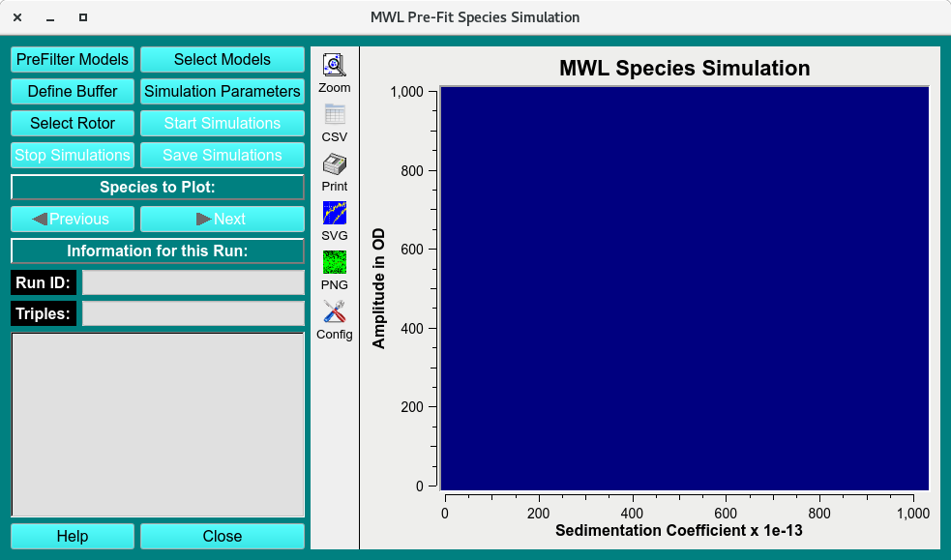Viewport: 951px width, 560px height.
Task: Open the Help documentation
Action: point(72,536)
